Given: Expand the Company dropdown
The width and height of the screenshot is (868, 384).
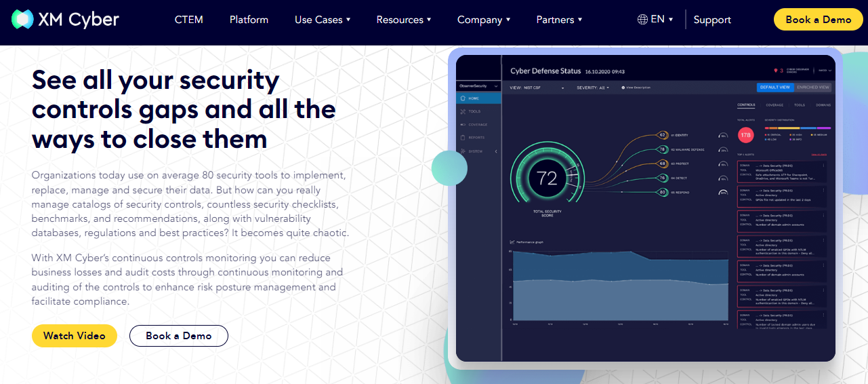Looking at the screenshot, I should (x=484, y=20).
